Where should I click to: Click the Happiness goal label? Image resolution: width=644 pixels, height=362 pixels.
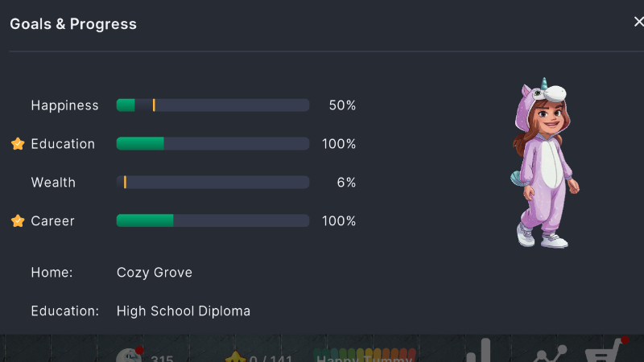pos(64,105)
